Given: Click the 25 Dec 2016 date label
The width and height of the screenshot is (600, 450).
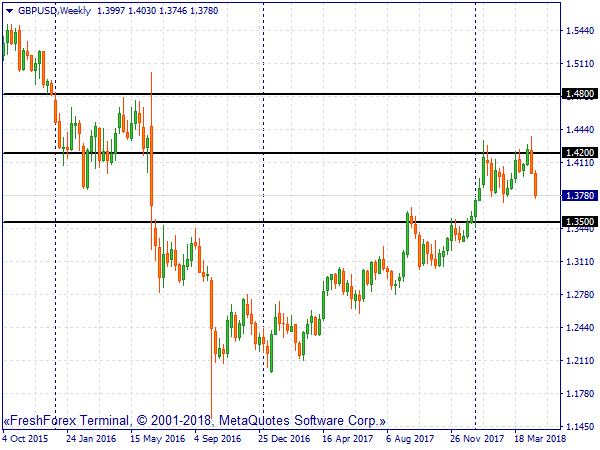Looking at the screenshot, I should (284, 439).
